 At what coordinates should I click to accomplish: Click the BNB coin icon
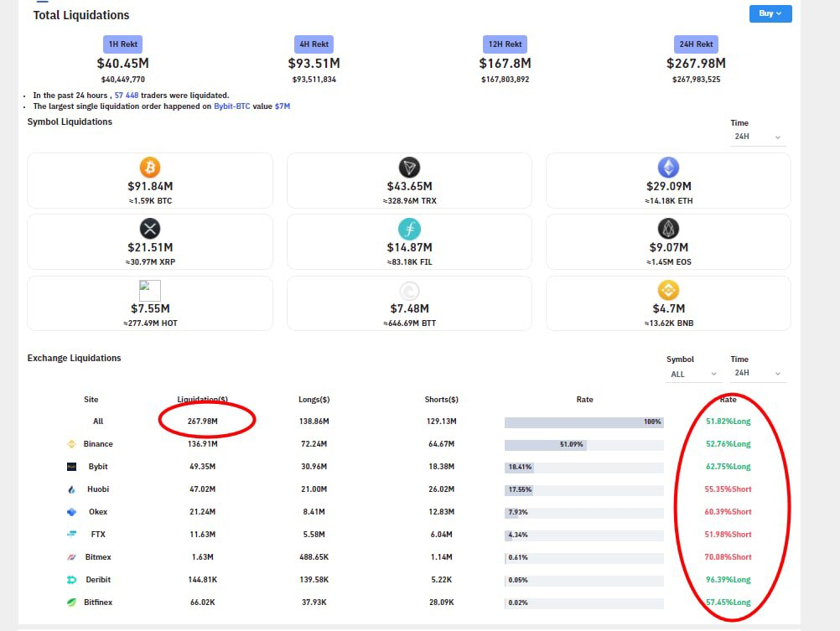coord(668,290)
